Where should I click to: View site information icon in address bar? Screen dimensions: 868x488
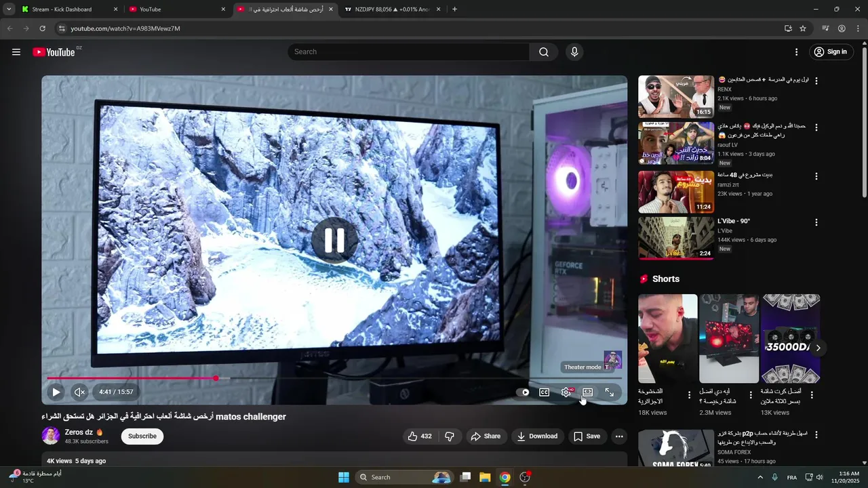pos(61,28)
